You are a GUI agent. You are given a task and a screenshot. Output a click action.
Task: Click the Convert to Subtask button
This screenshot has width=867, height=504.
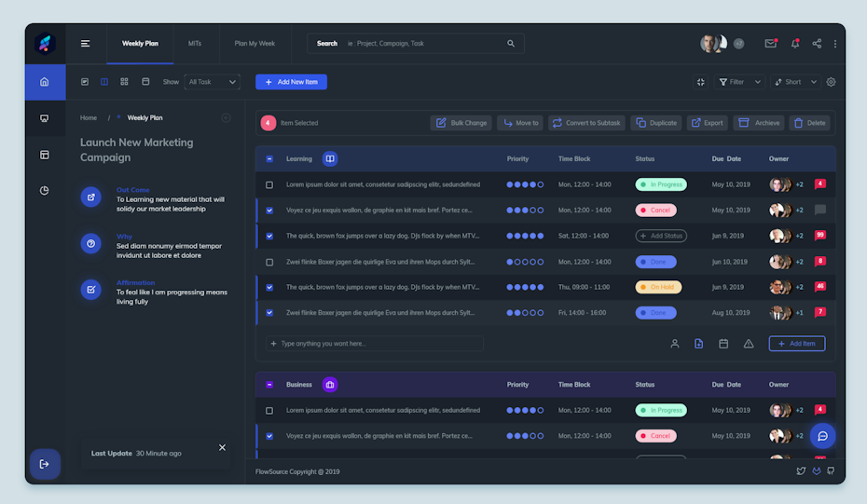(585, 123)
